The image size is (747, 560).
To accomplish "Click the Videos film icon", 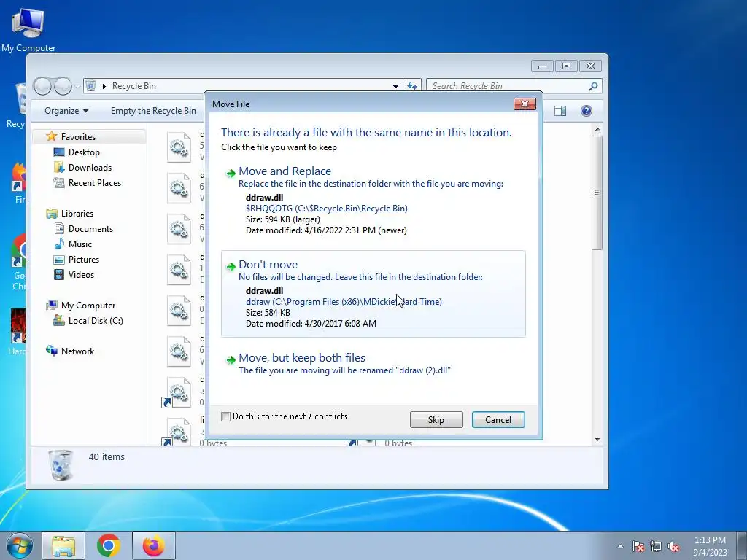I will (x=59, y=275).
